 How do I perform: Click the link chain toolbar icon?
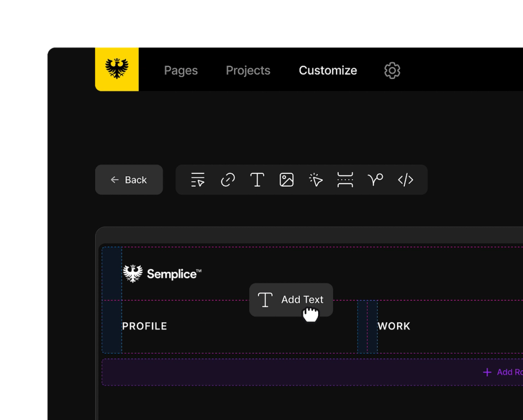(x=228, y=180)
